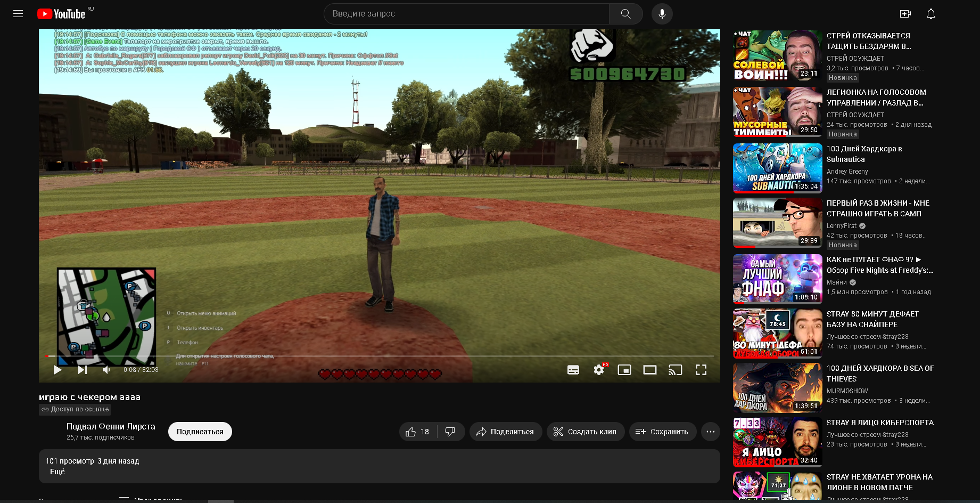Open the notifications bell
This screenshot has height=503, width=980.
[930, 14]
